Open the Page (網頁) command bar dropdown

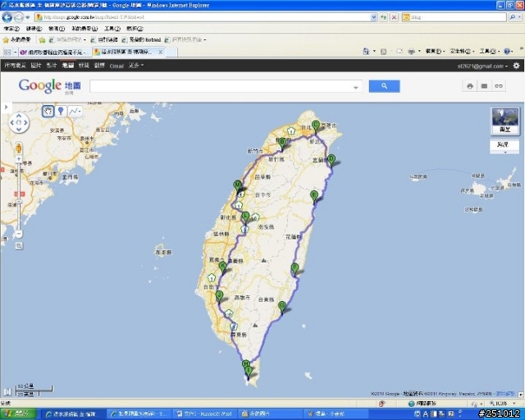[435, 51]
